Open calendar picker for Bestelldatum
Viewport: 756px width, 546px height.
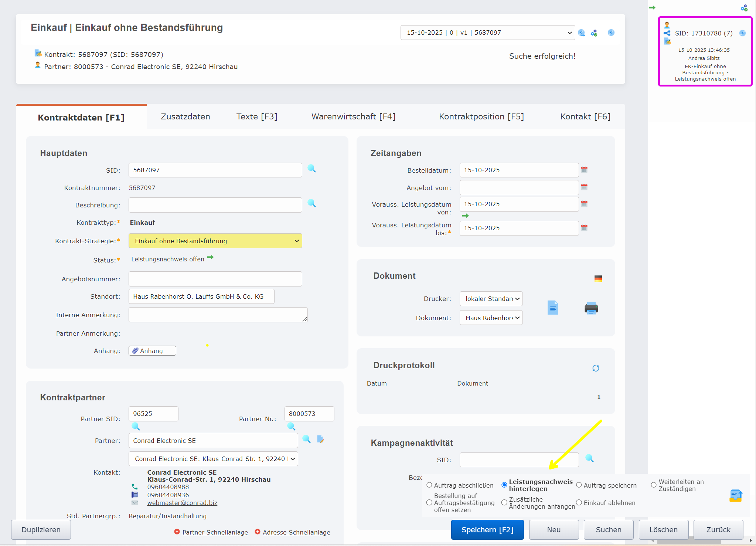point(584,170)
